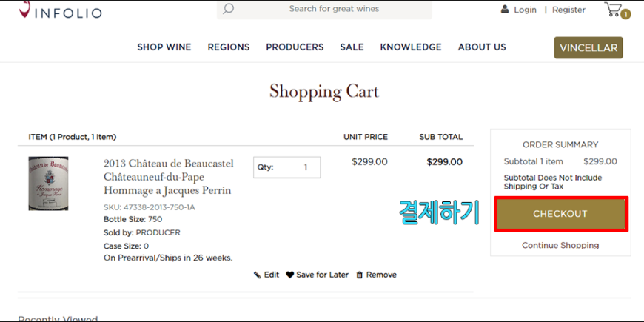Click the Subtotal 1 item text
The height and width of the screenshot is (322, 644).
tap(534, 161)
